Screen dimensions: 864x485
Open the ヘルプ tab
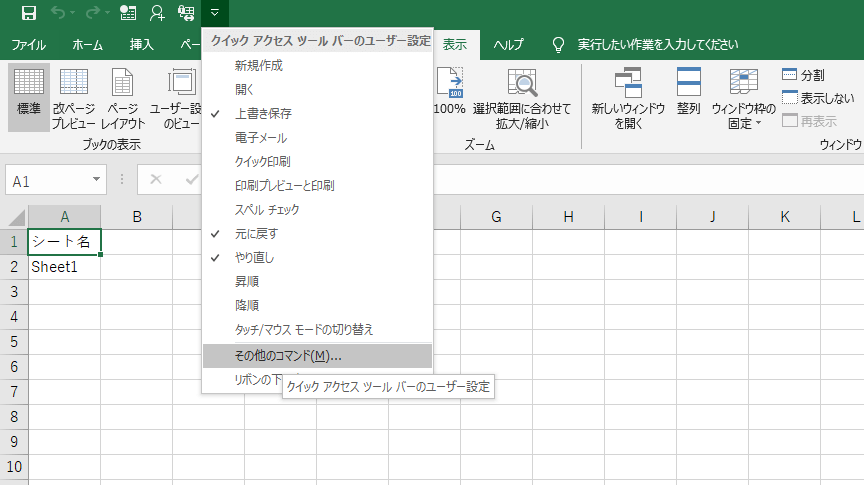[x=508, y=45]
